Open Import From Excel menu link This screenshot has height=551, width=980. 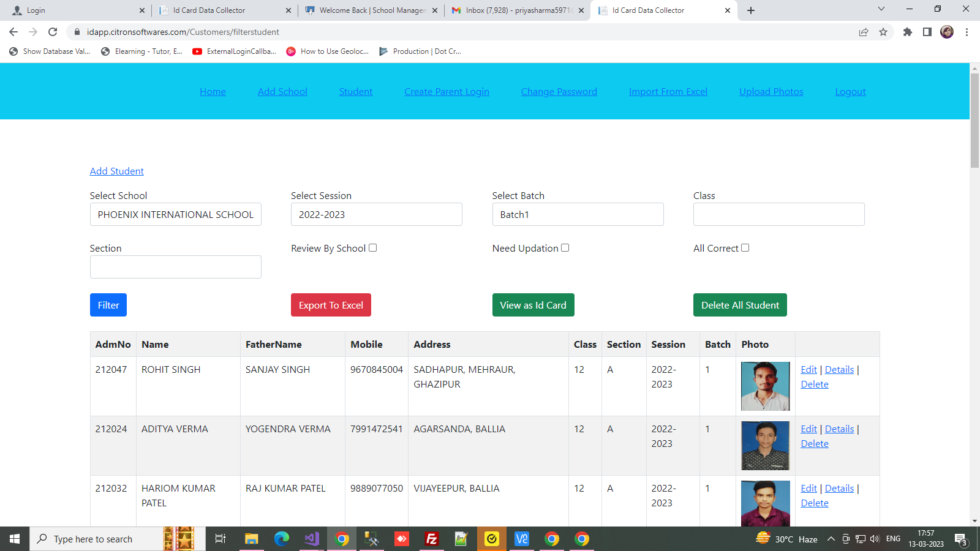point(668,92)
